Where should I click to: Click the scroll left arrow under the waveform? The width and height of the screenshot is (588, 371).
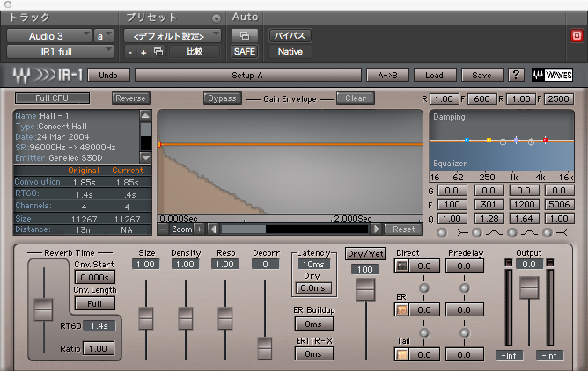pos(213,229)
